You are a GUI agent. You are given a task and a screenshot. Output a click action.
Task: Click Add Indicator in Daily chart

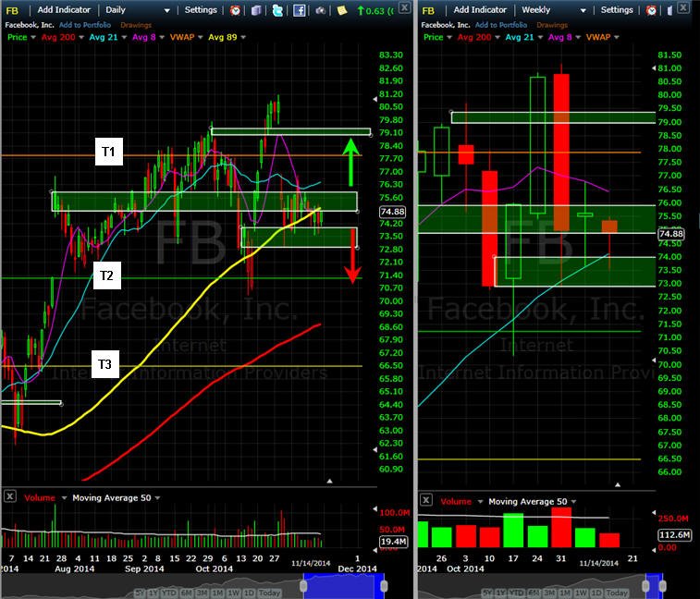64,10
